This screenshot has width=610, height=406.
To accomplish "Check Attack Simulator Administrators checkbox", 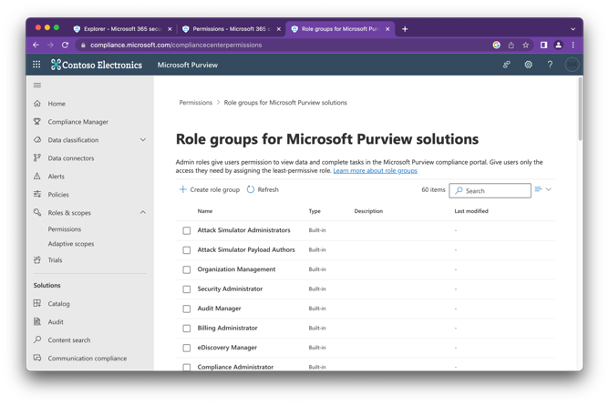I will tap(187, 231).
